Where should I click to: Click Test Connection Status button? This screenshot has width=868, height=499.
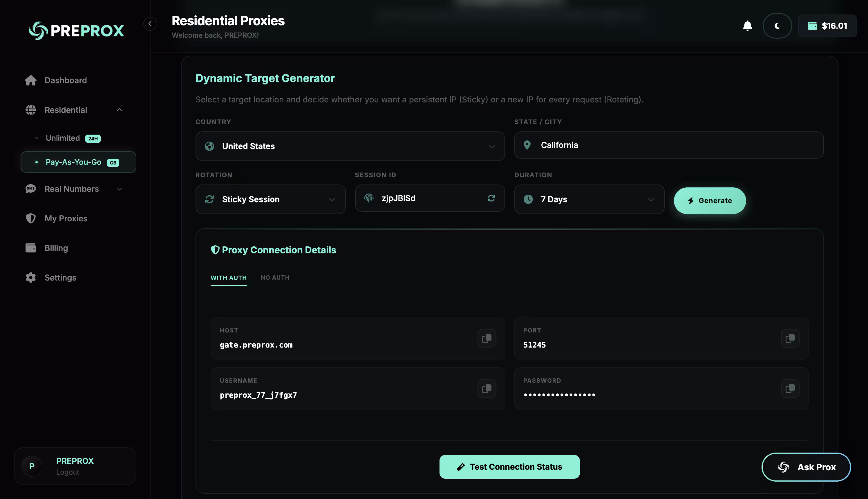click(x=509, y=467)
